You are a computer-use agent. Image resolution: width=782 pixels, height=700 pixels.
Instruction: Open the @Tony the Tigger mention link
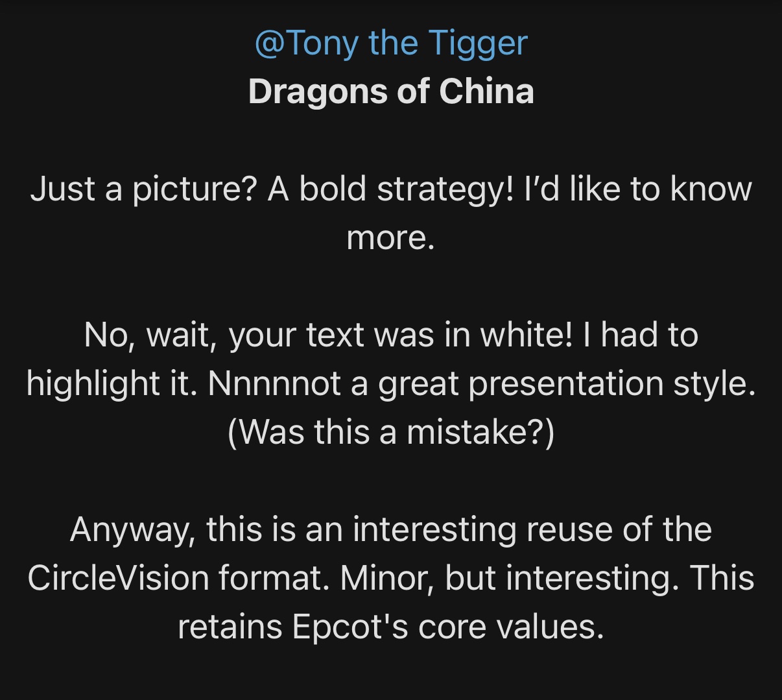(x=391, y=44)
